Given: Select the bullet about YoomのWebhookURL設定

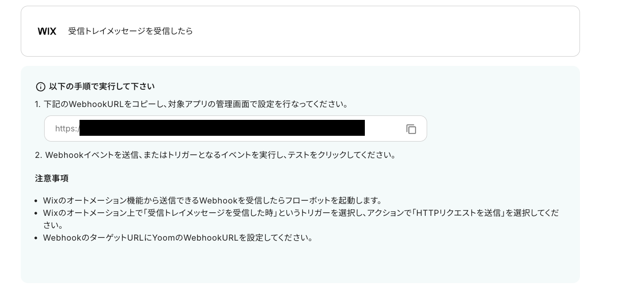Looking at the screenshot, I should [178, 238].
